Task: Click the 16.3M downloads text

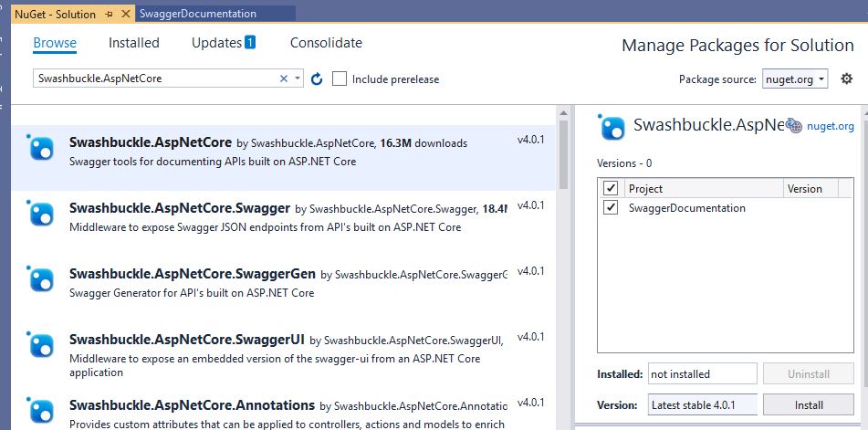Action: coord(424,143)
